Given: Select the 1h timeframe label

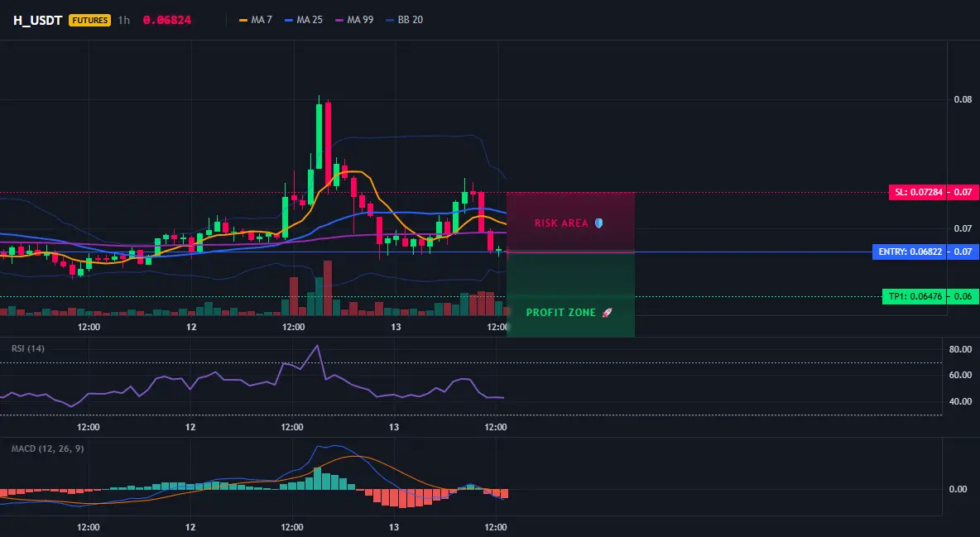Looking at the screenshot, I should (124, 20).
